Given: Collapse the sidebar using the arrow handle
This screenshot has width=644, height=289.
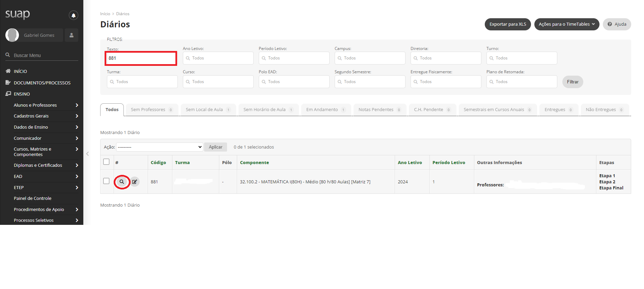Looking at the screenshot, I should coord(87,154).
